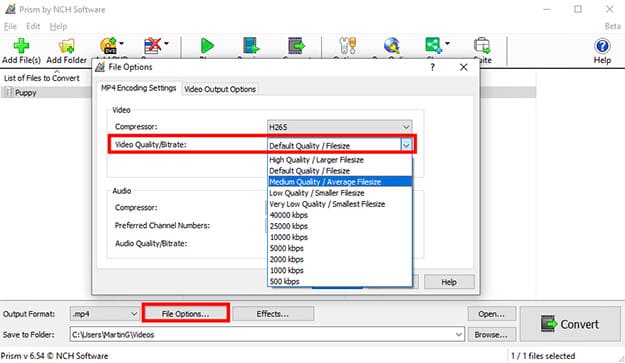Viewport: 625px width, 363px height.
Task: Select Very Low Quality / Smallest Filesize
Action: coord(340,204)
